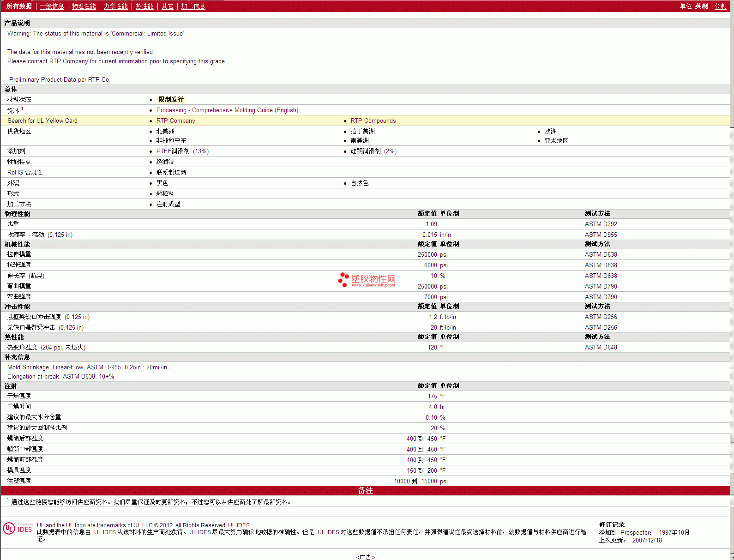734x560 pixels.
Task: Click the 比重 value 1.09
Action: click(431, 224)
